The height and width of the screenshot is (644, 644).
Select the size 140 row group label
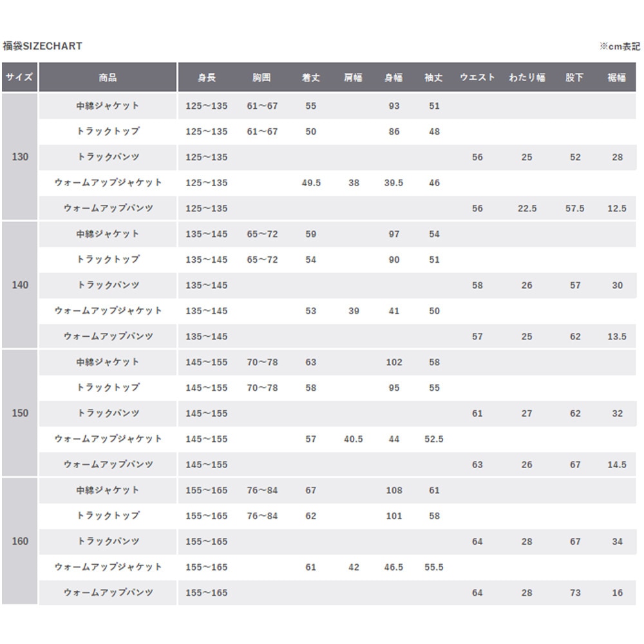click(x=20, y=285)
